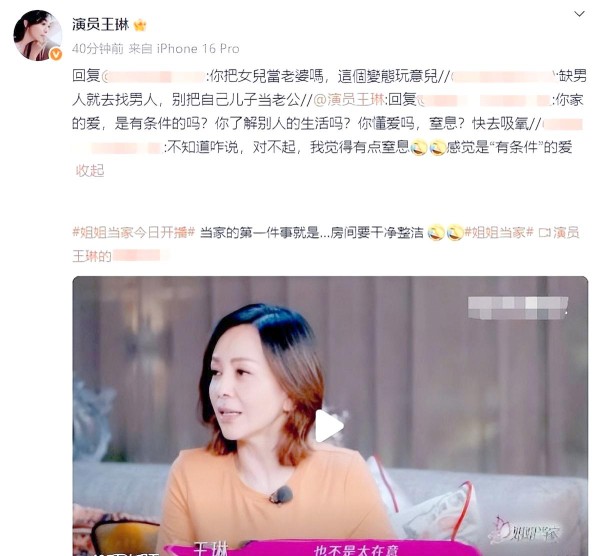
Task: Click the pink 王琳 name caption on the video
Action: click(211, 548)
